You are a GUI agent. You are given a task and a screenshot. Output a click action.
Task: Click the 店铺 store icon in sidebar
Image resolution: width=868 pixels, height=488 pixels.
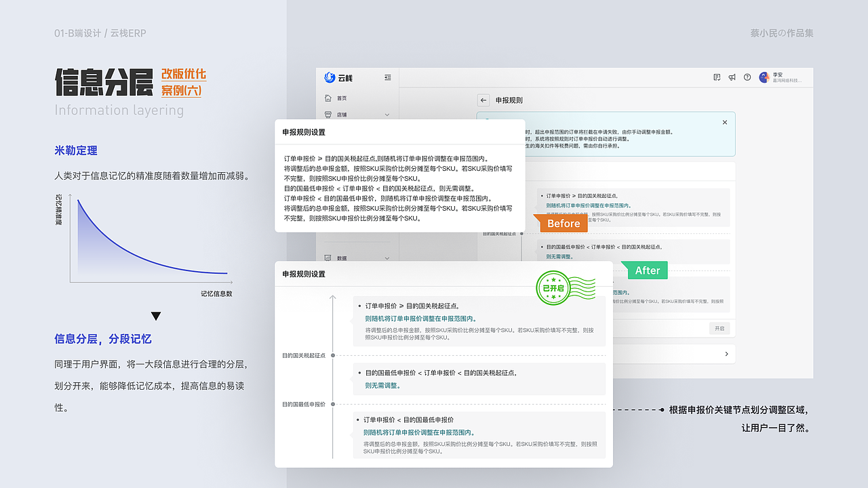tap(328, 115)
